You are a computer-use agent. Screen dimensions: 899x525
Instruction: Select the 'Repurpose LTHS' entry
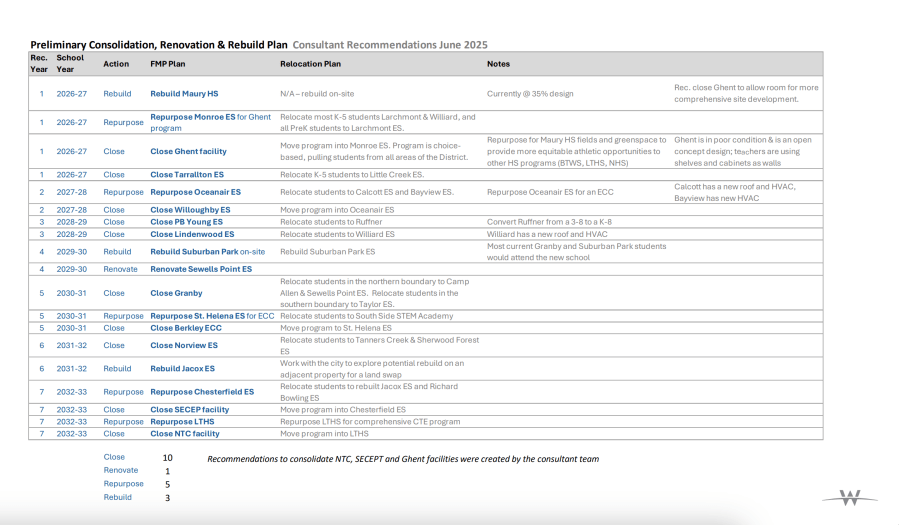182,422
